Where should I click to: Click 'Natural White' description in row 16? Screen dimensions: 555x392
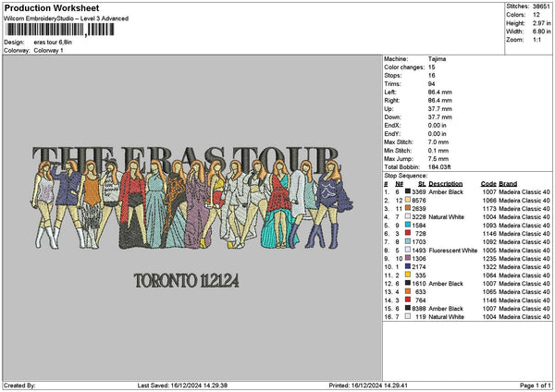pos(446,316)
